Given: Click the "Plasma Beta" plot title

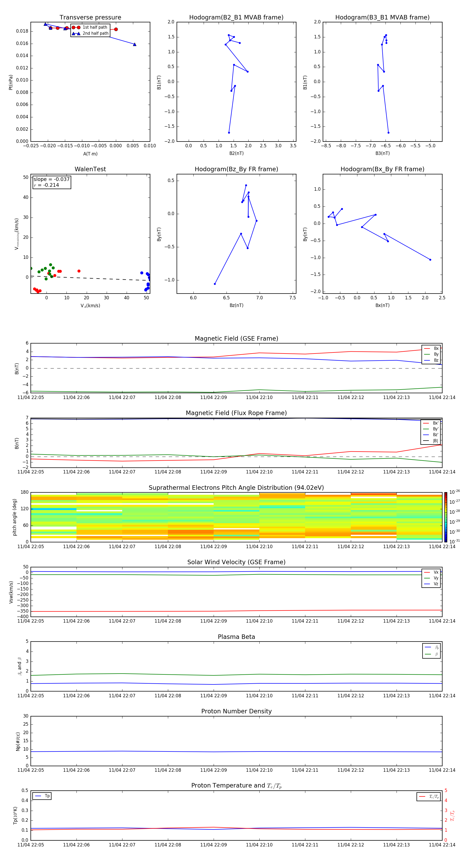Looking at the screenshot, I should click(236, 637).
